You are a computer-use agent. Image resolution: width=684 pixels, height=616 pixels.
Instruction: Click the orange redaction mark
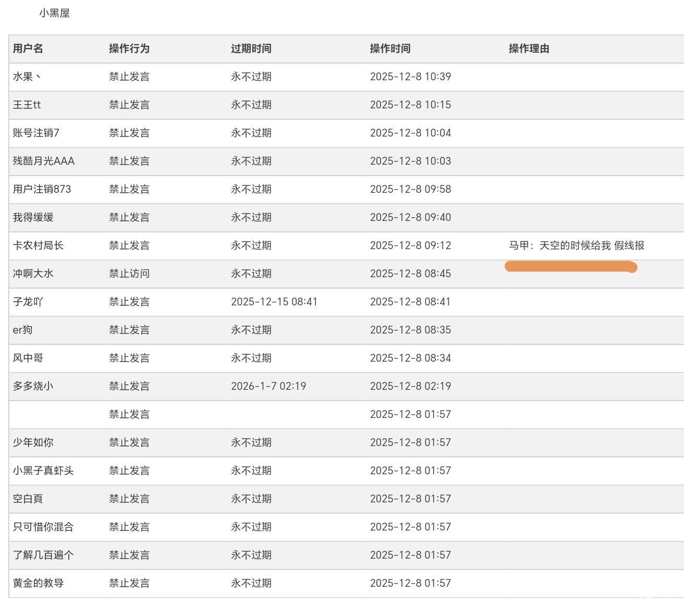(571, 267)
